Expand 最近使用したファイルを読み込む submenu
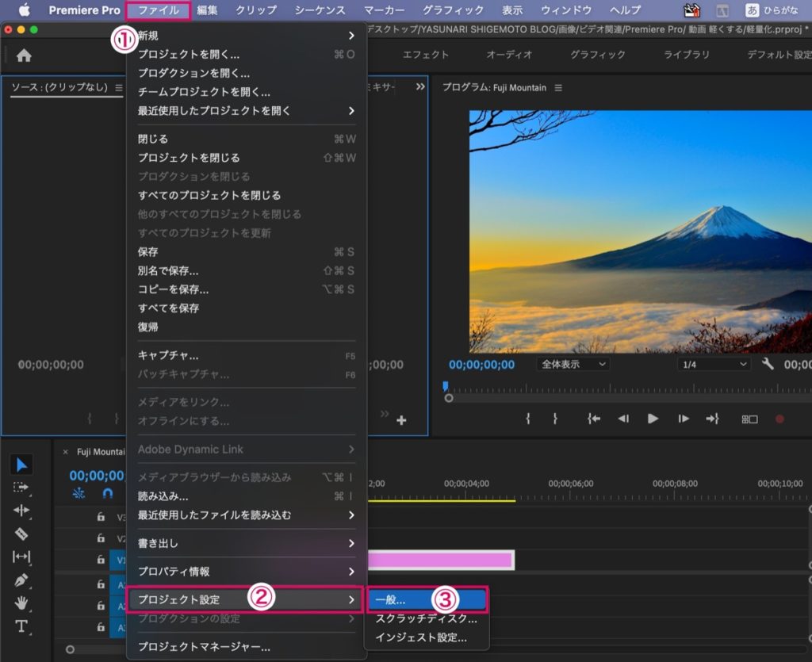 [247, 515]
